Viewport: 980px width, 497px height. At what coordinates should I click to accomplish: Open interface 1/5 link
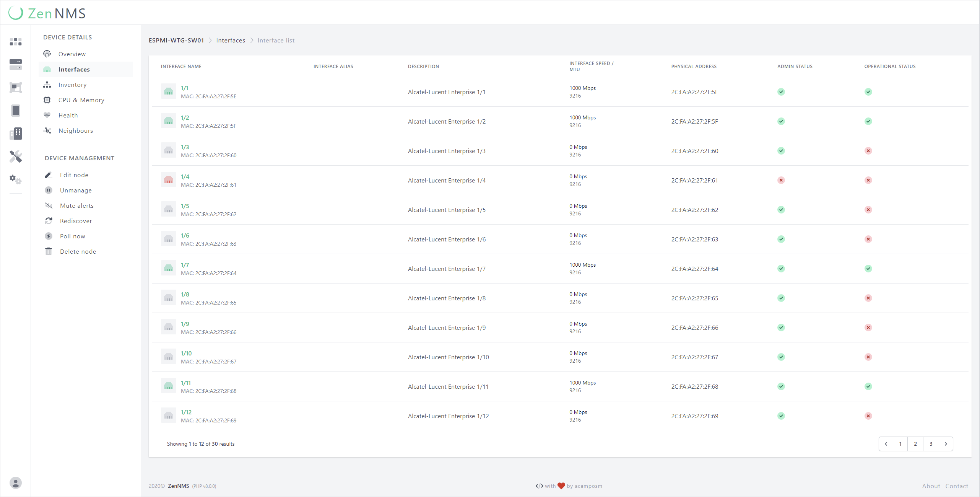point(185,206)
